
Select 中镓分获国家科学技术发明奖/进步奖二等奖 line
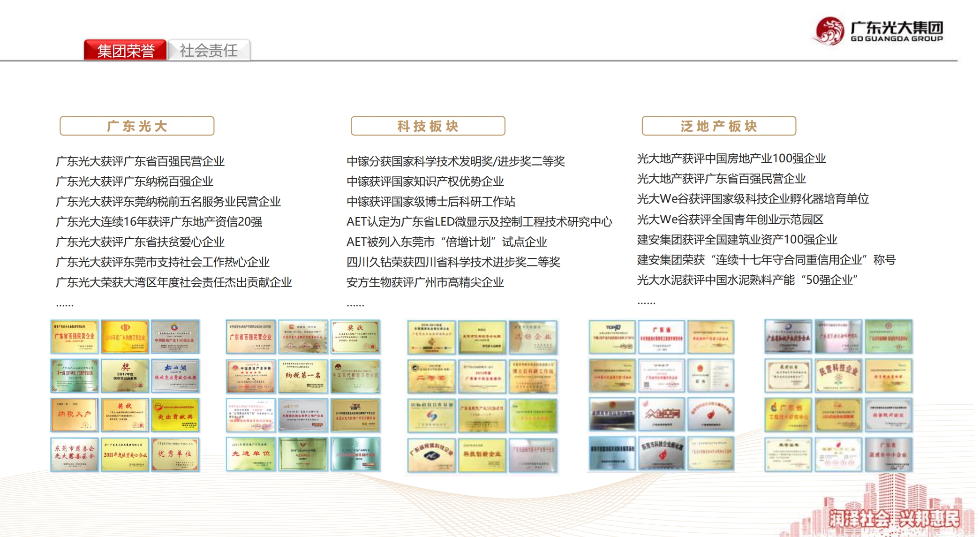[x=456, y=161]
